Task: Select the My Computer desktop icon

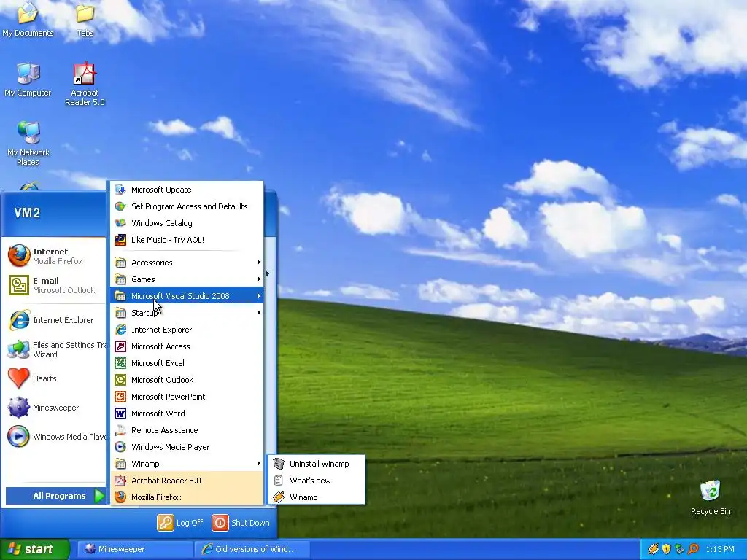Action: click(x=28, y=79)
